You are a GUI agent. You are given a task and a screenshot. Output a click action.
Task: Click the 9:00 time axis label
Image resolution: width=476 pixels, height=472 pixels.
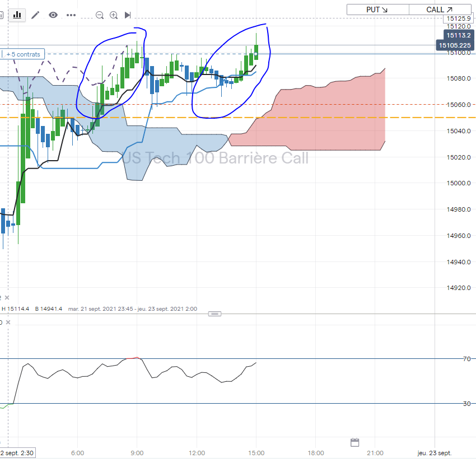coord(137,453)
